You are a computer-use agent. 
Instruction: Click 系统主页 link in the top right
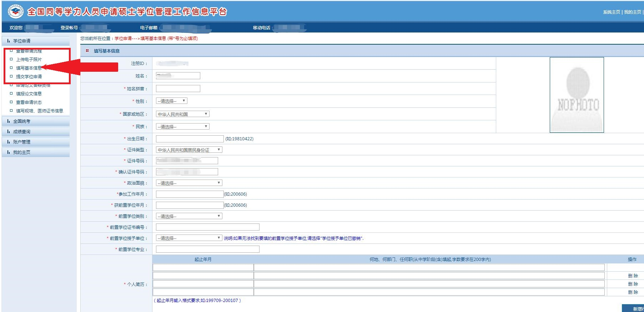click(x=612, y=12)
